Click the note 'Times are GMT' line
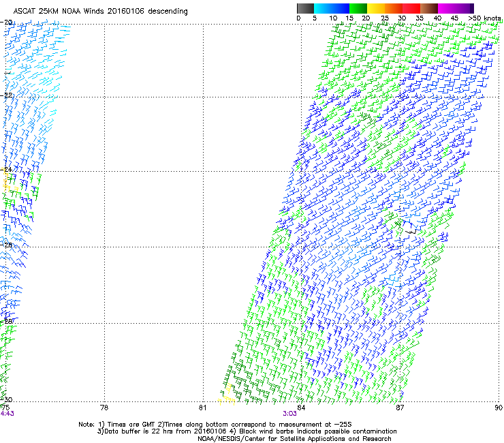Viewport: 504px width, 443px height. (x=215, y=425)
